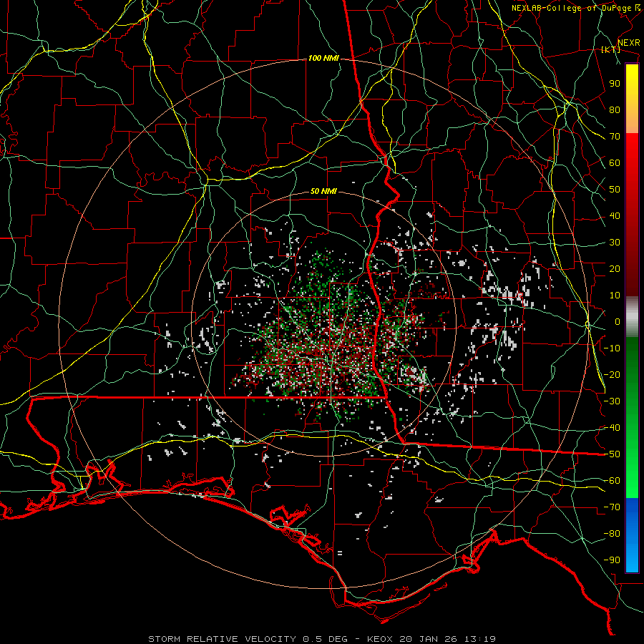Click the "KEOX 20 JAN 26 13:19" timestamp text
This screenshot has width=644, height=644.
click(431, 639)
